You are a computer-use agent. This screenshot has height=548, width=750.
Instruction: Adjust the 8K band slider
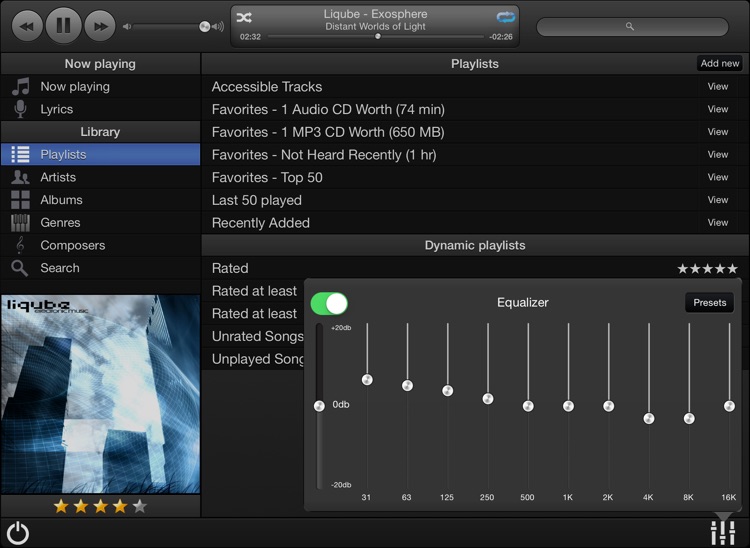click(689, 418)
